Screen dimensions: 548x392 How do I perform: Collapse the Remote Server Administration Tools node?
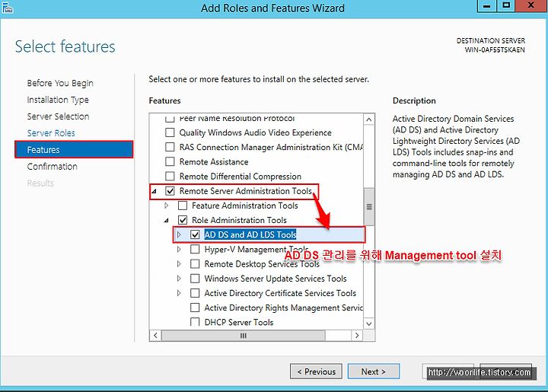[154, 191]
